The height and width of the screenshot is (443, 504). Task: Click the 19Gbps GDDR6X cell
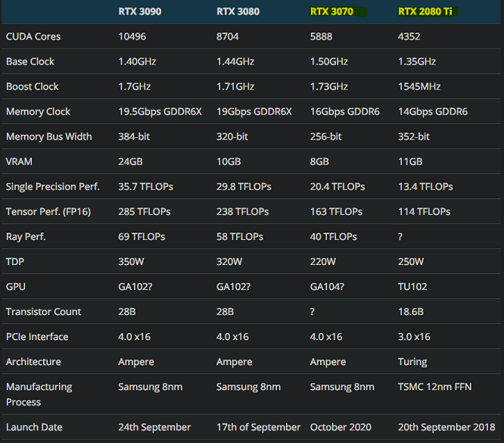click(x=254, y=111)
